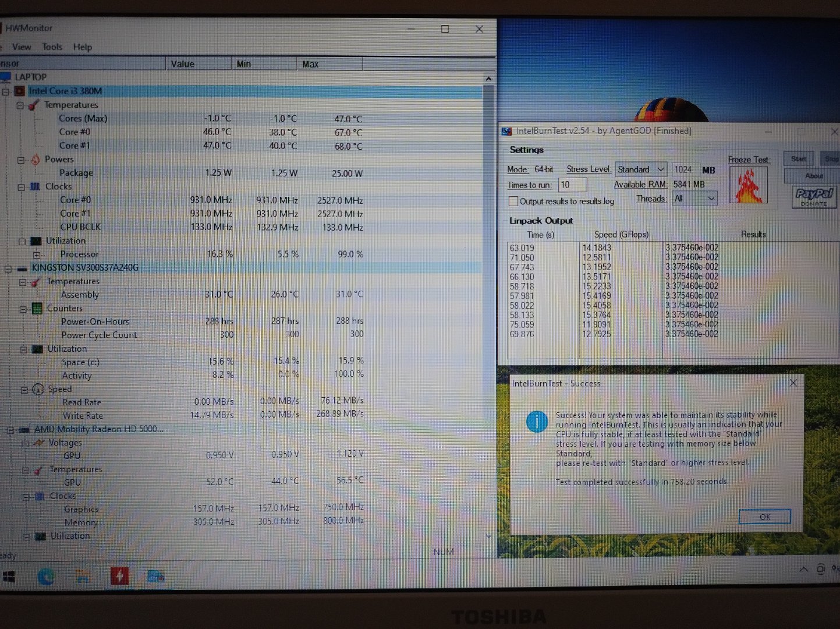Click the 14.1843 speed result

(x=597, y=248)
